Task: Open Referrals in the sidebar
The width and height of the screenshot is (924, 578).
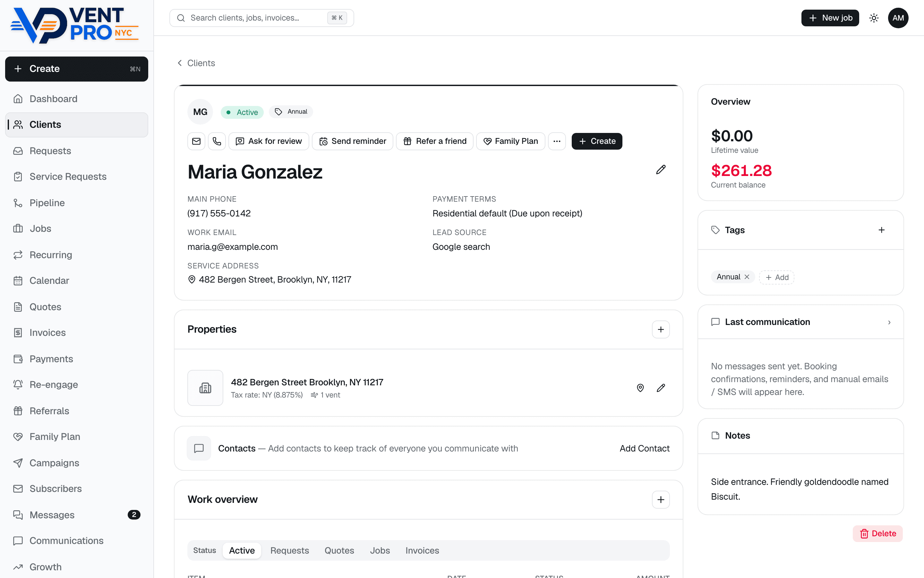Action: (76, 411)
